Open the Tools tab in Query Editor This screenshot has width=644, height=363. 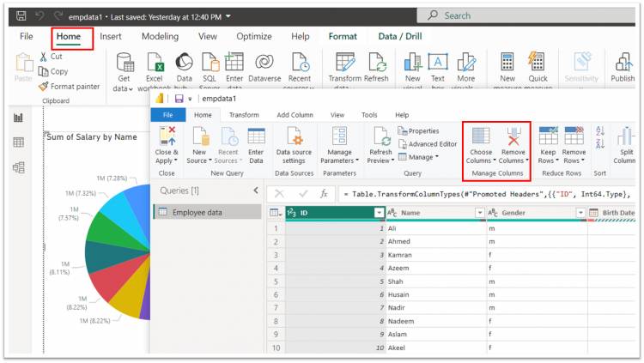point(369,115)
